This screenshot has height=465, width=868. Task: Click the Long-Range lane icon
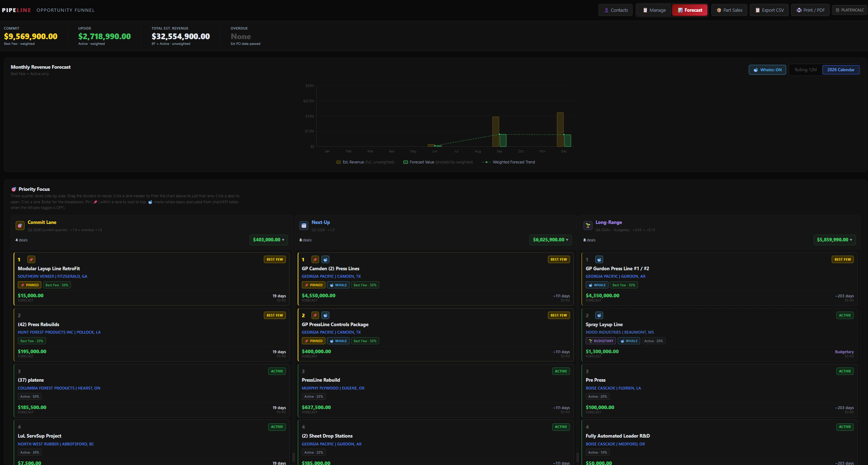point(588,225)
